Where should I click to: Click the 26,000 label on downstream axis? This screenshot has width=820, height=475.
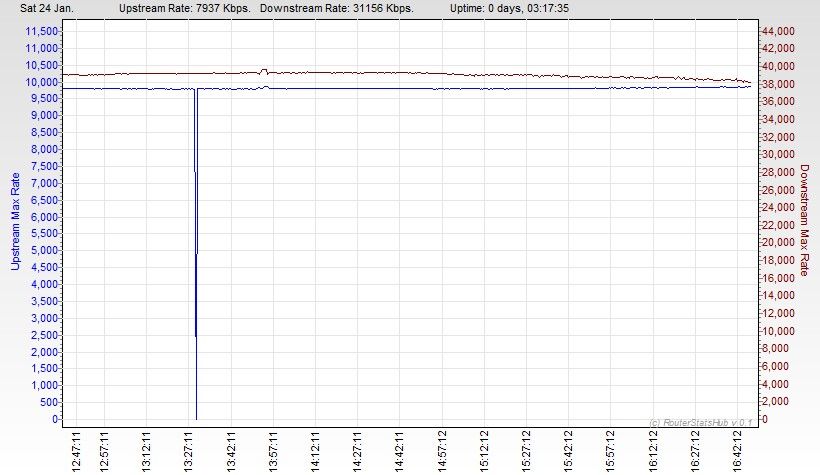pyautogui.click(x=778, y=190)
